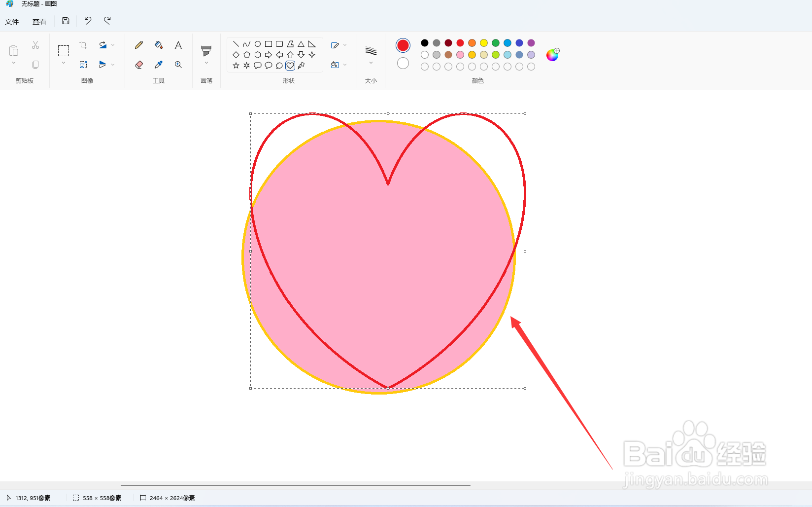The image size is (812, 507).
Task: Open the Resize and skew tool
Action: pyautogui.click(x=83, y=65)
